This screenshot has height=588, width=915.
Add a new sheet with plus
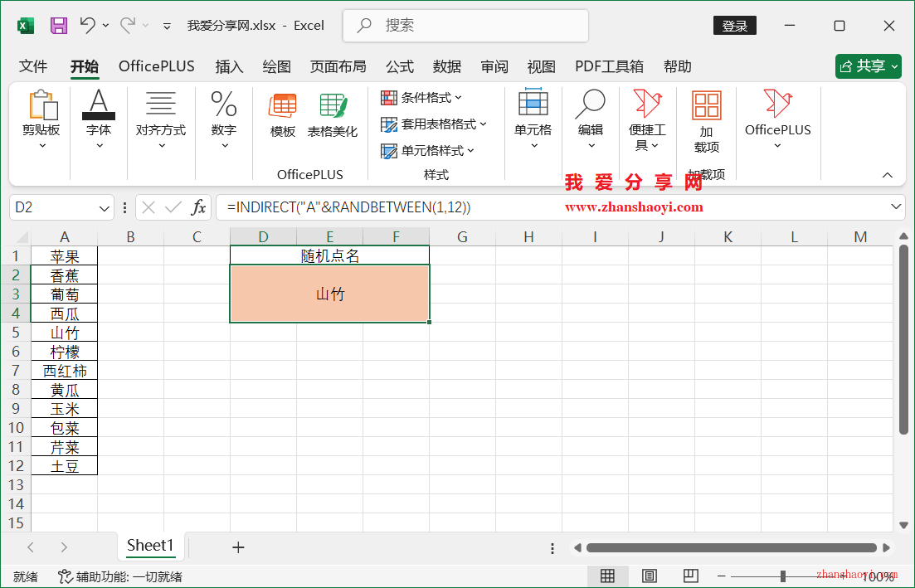(238, 547)
